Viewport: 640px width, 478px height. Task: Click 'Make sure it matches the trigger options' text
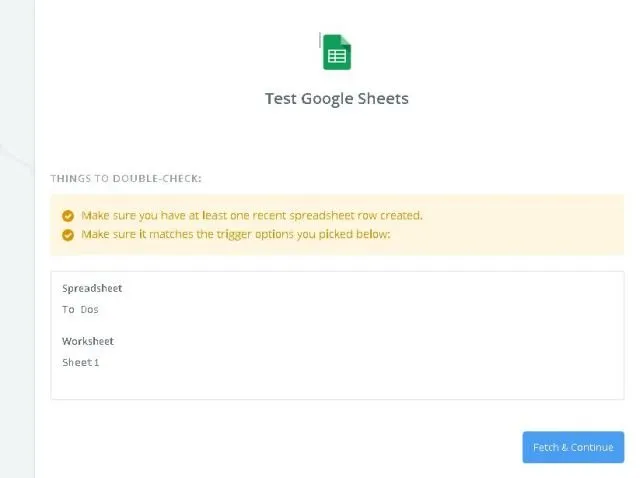[x=236, y=234]
